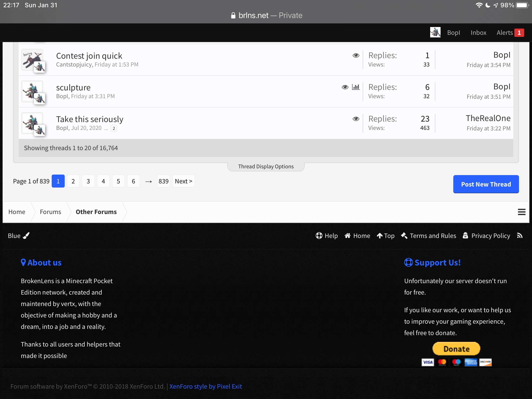Open Bopl's avatar beside sculpture thread
Screen dimensions: 532x399
32,91
